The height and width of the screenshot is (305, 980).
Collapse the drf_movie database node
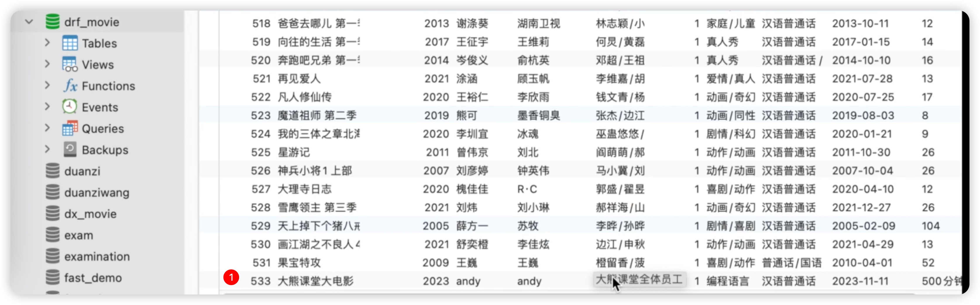(x=29, y=22)
